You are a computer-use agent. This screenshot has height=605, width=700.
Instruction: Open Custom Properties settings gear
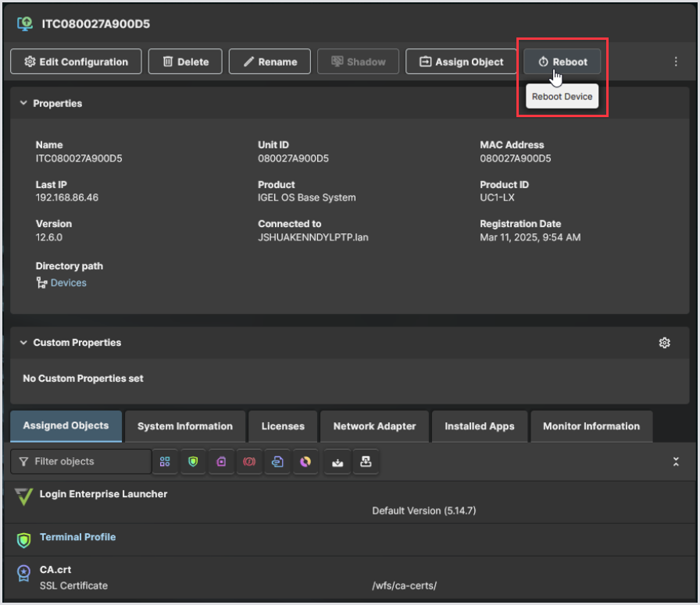click(x=665, y=343)
